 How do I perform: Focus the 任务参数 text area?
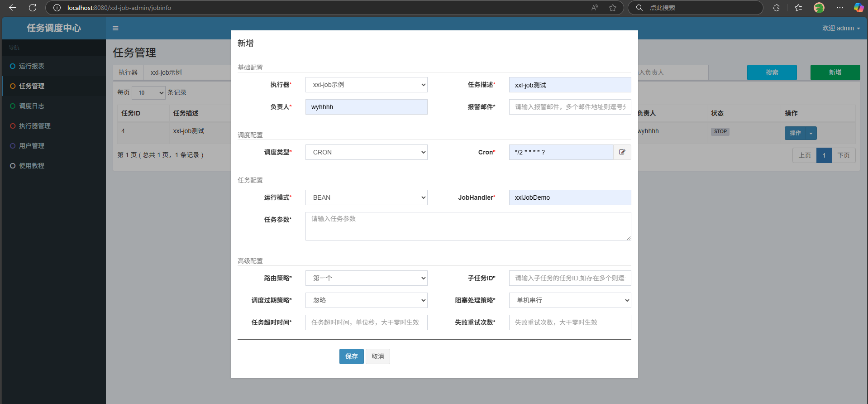tap(468, 226)
